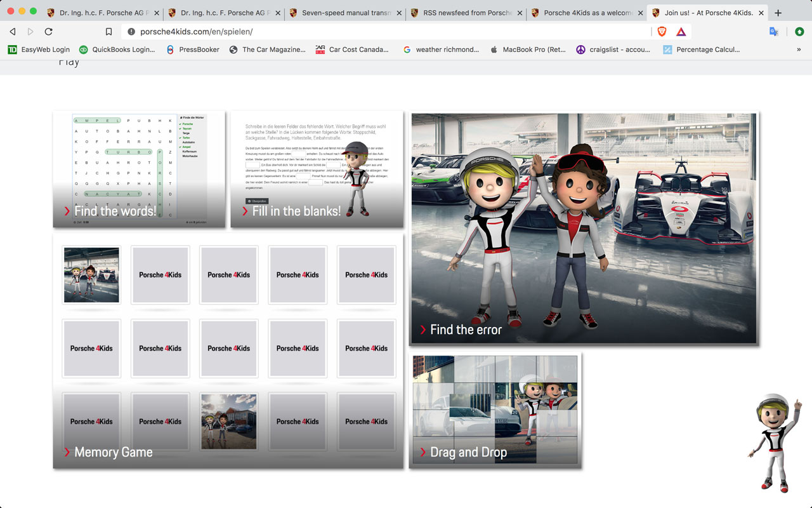Close the Seven-speed manual transmission tab
Screen dimensions: 812x508
click(398, 13)
